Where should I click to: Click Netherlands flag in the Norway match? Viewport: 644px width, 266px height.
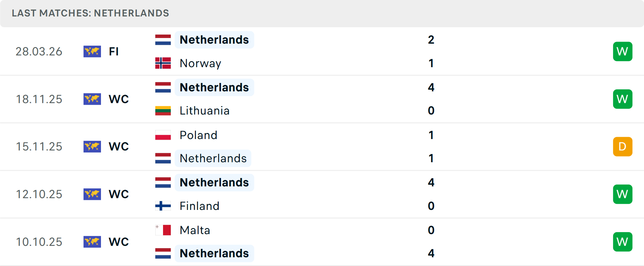click(163, 40)
